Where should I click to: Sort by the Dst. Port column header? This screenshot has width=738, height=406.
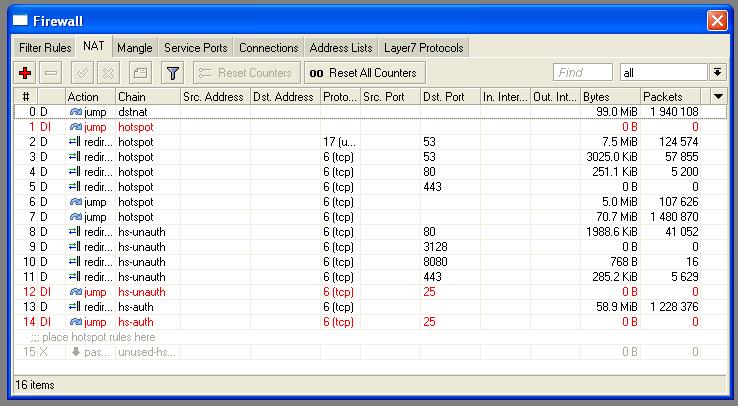(450, 96)
